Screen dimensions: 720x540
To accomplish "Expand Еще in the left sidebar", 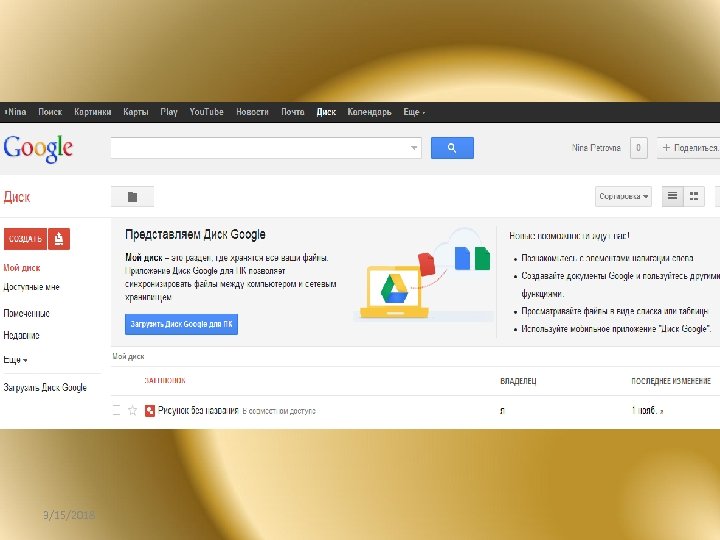I will pos(15,360).
